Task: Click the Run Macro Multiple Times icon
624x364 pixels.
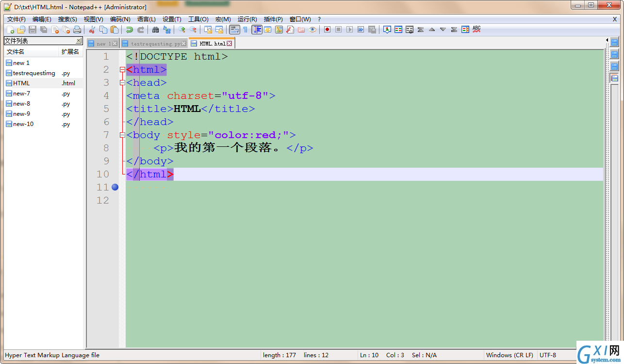Action: tap(361, 30)
